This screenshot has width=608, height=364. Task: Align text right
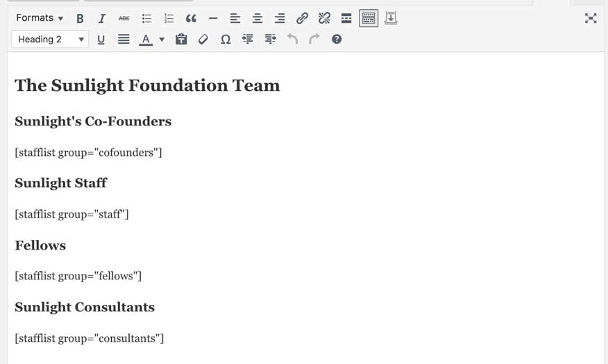(280, 18)
